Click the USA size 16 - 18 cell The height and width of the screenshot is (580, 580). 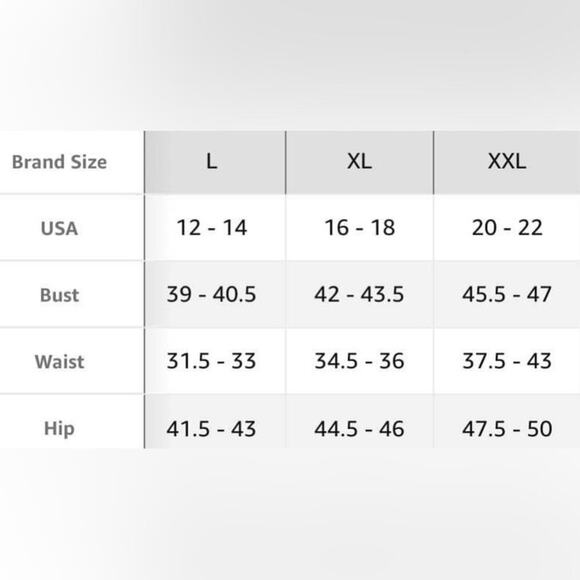(x=360, y=227)
